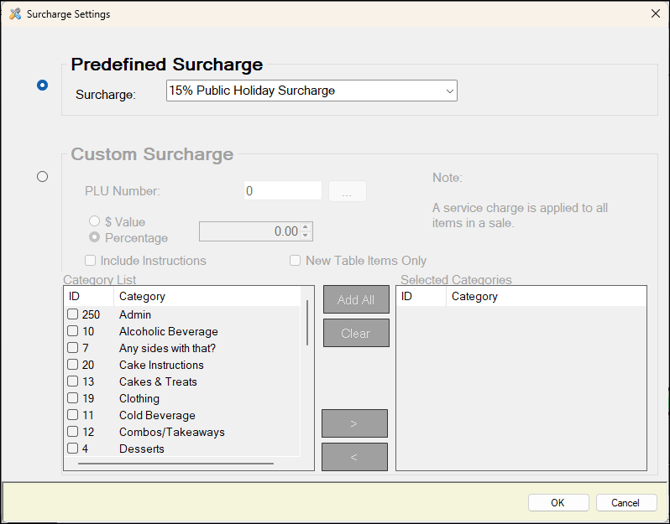Click the 'Alcoholic Beverage' category name

pyautogui.click(x=168, y=331)
